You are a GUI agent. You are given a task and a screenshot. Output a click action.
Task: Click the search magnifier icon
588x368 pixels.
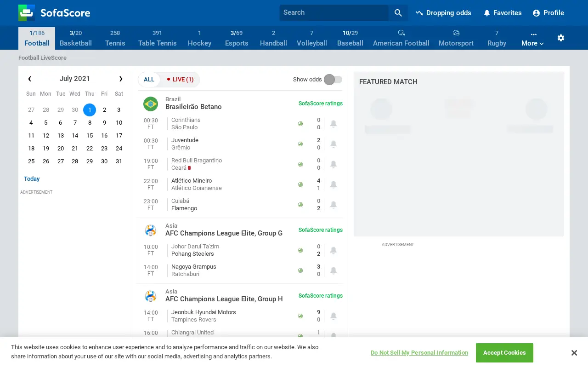tap(398, 13)
